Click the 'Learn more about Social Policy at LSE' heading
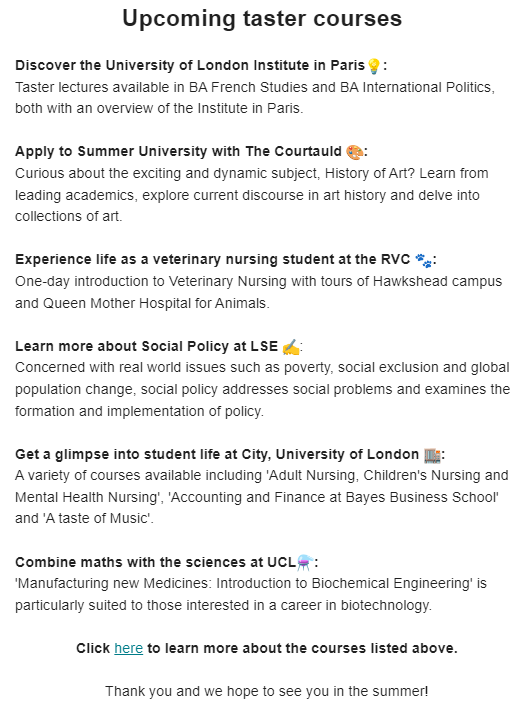Viewport: 527px width, 710px height. point(146,346)
